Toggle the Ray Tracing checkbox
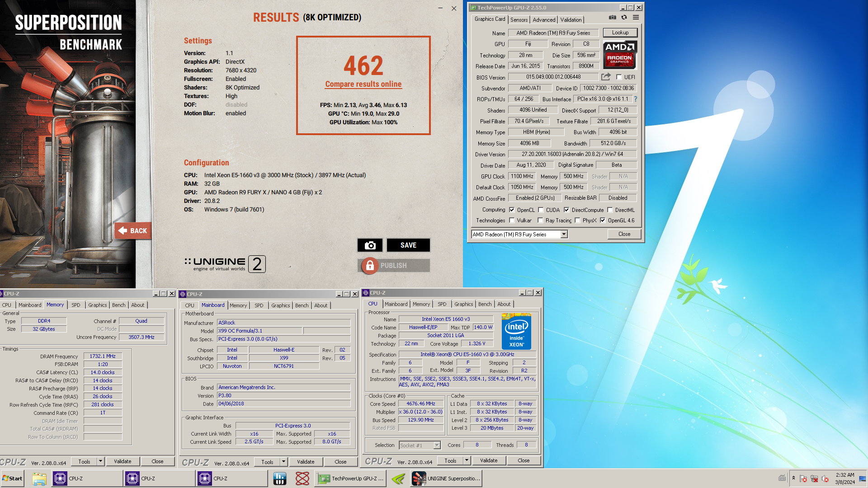This screenshot has width=868, height=488. (540, 221)
